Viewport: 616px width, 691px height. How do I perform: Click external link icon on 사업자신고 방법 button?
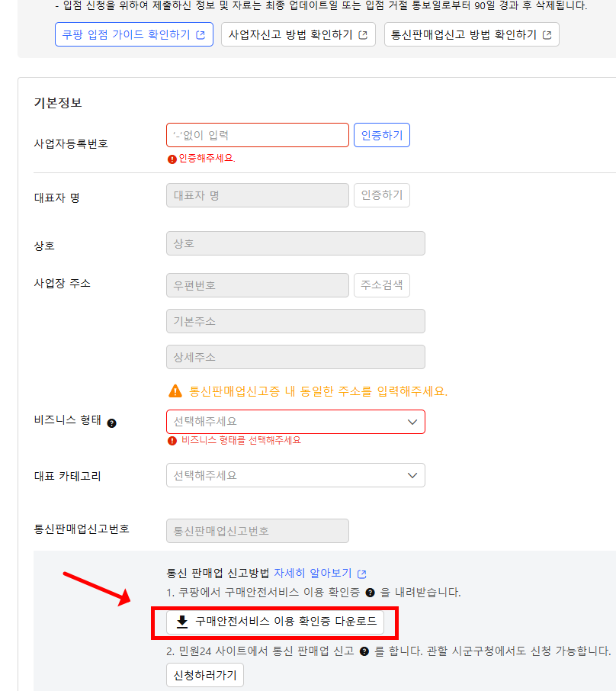coord(363,35)
